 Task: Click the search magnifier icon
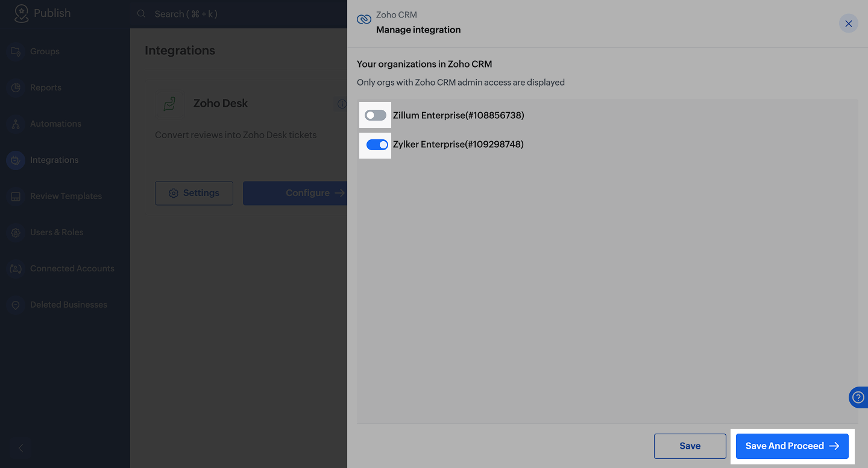[141, 14]
